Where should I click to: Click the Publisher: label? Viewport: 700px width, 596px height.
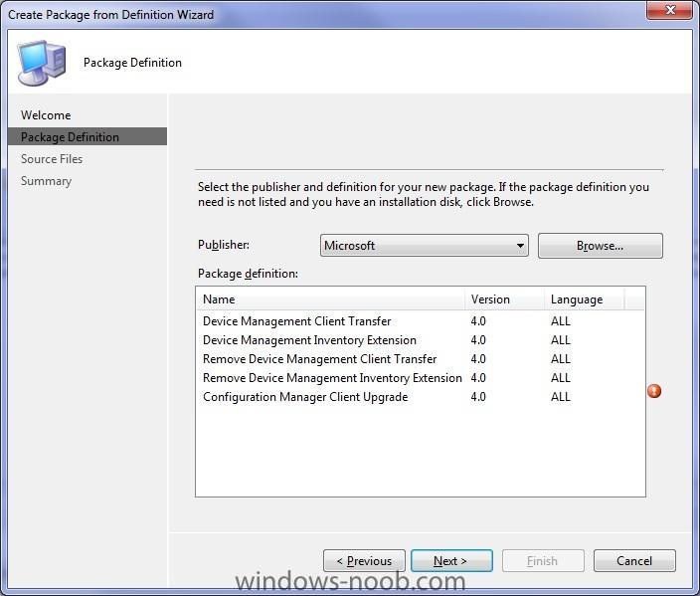[x=223, y=245]
